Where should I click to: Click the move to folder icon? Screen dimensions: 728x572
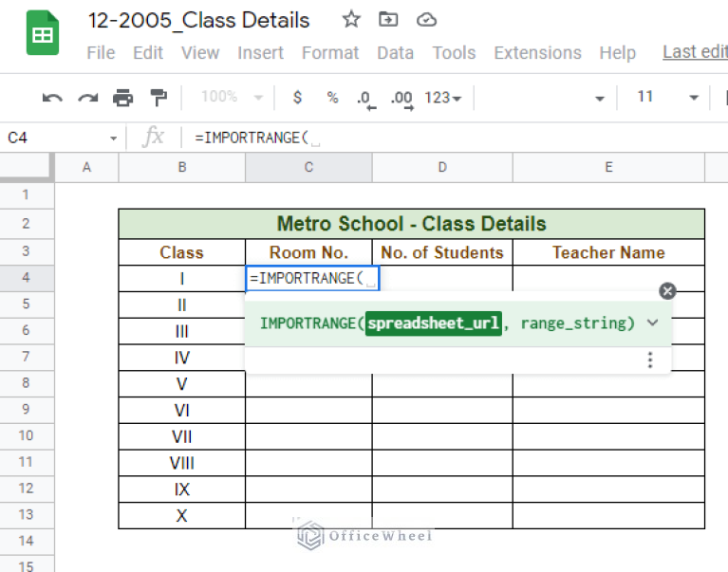coord(388,20)
